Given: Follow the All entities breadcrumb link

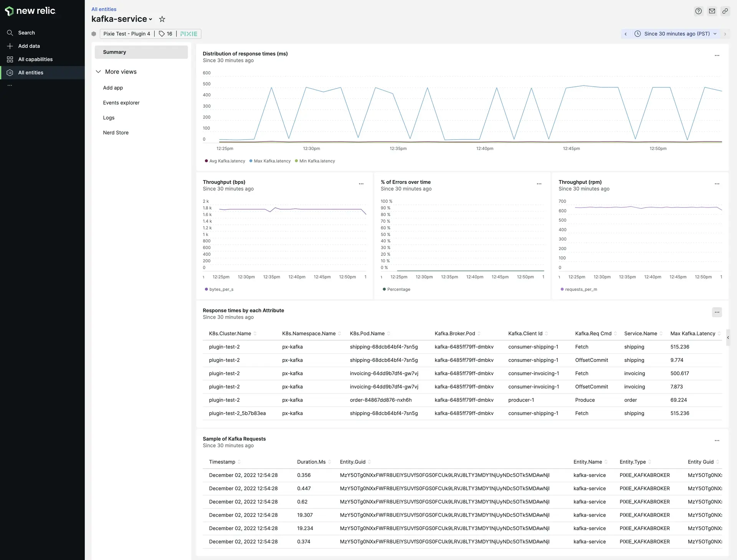Looking at the screenshot, I should click(x=104, y=9).
